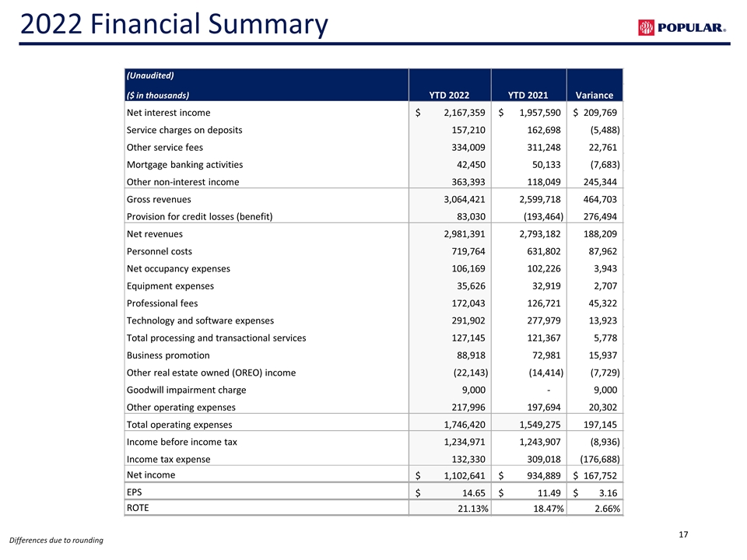Click the Mortgage banking activities row label
Viewport: 747px width, 560px height.
point(184,164)
